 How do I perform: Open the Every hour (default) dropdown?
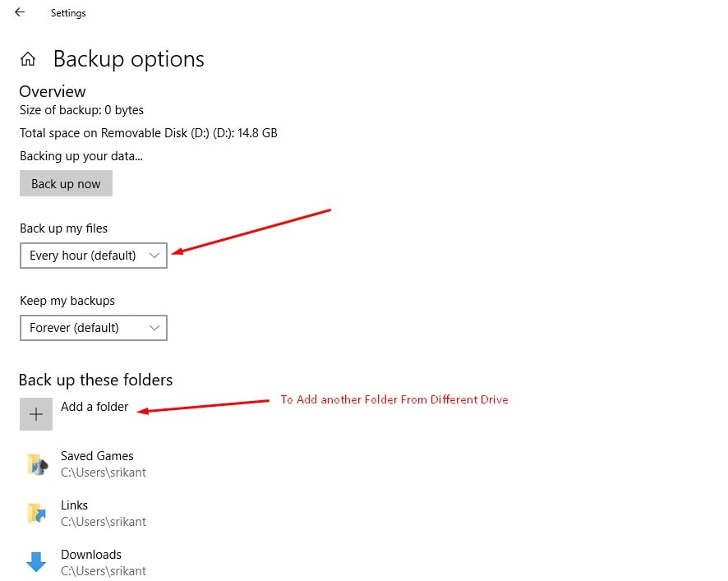[94, 256]
